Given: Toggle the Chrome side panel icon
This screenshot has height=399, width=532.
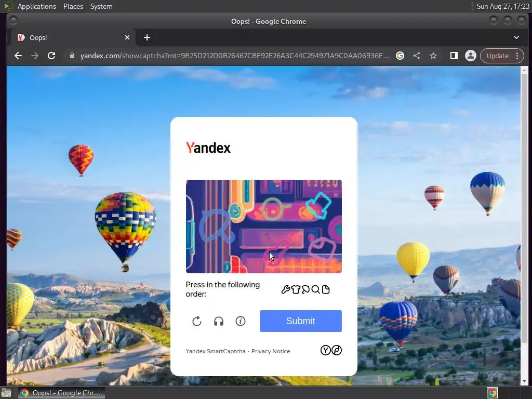Looking at the screenshot, I should pyautogui.click(x=454, y=56).
